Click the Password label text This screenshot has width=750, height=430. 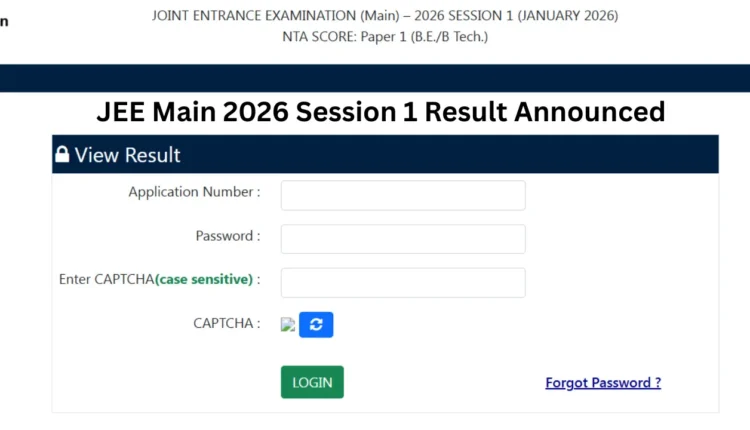pos(227,236)
